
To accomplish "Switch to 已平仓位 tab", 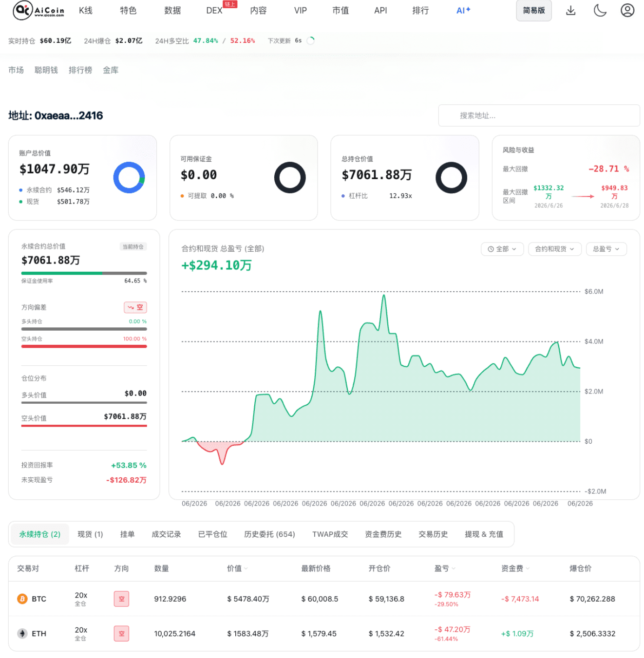I will (x=212, y=534).
